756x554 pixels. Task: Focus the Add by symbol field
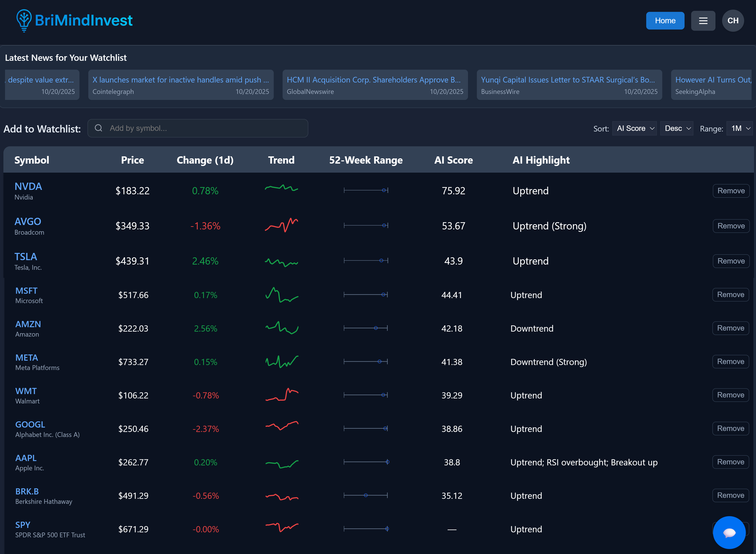pos(198,128)
